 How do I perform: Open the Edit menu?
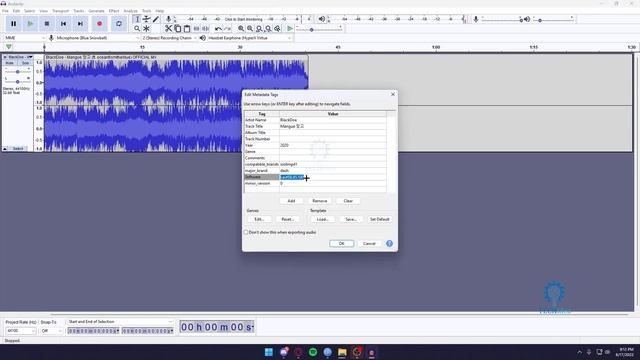(16, 11)
